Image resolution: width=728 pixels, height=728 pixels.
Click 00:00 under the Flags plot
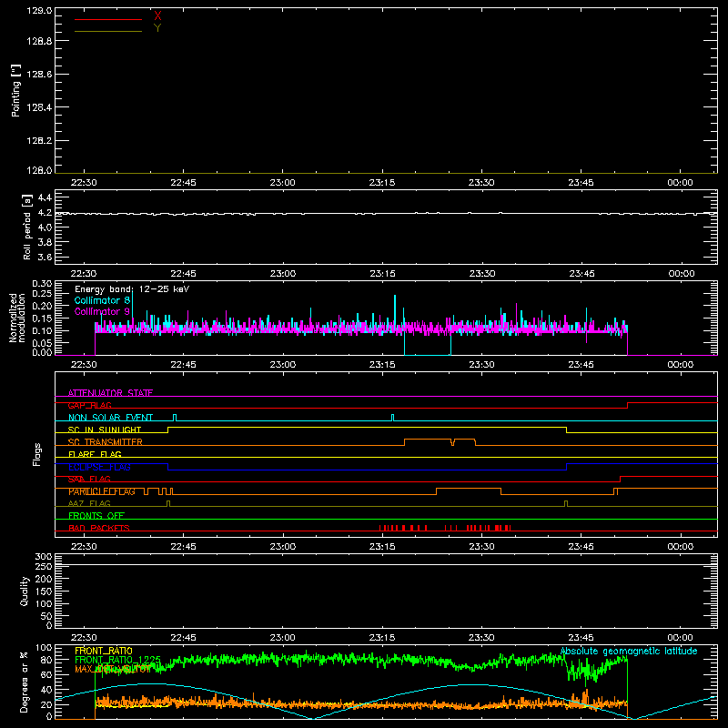(680, 547)
